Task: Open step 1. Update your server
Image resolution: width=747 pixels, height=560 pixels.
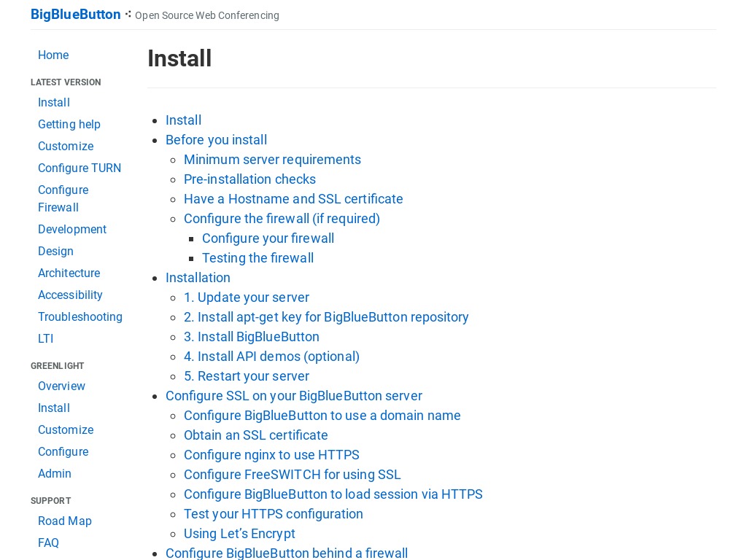Action: [x=247, y=297]
